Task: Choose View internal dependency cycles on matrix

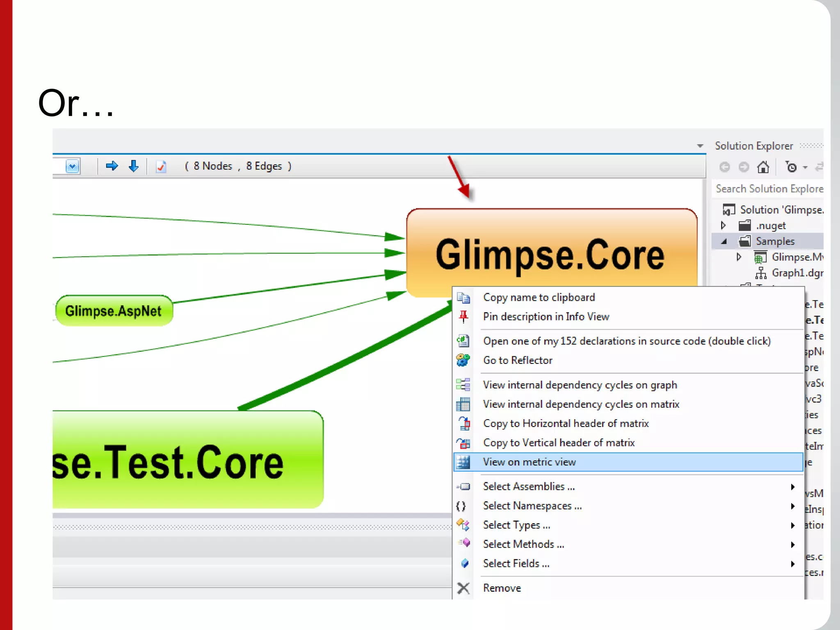Action: click(581, 404)
